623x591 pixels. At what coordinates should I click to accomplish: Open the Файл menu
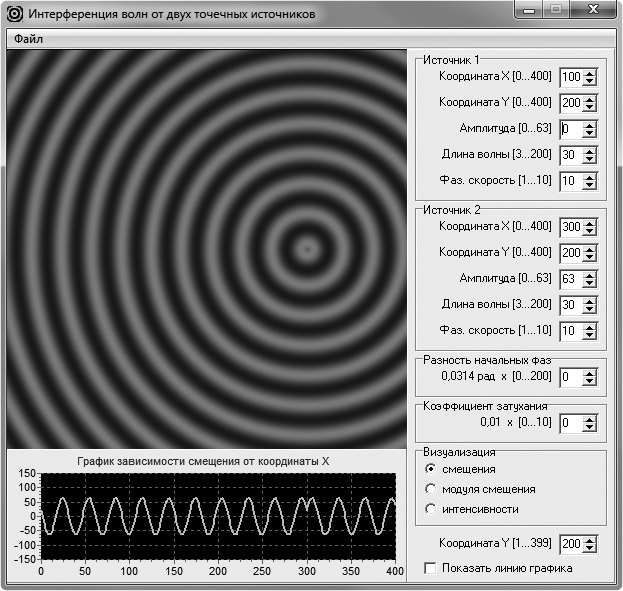pyautogui.click(x=28, y=39)
